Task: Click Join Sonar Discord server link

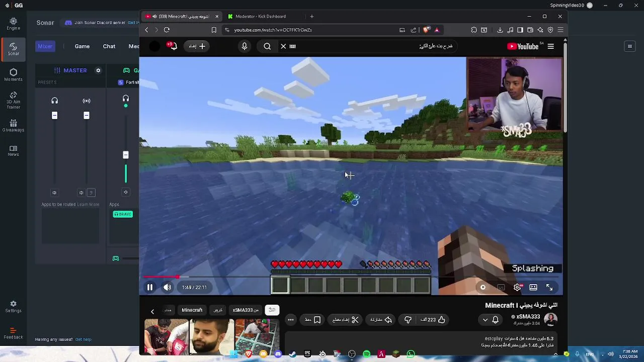Action: (x=100, y=23)
